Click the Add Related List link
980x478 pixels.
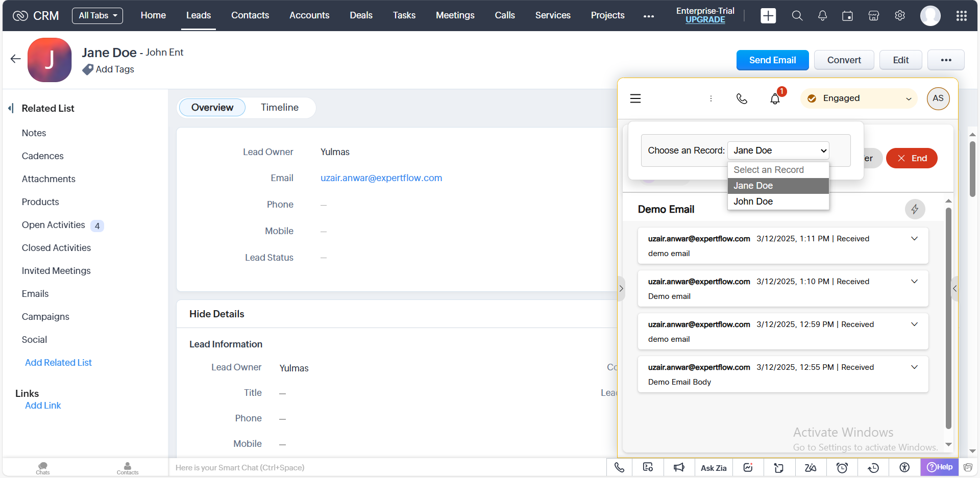point(58,363)
